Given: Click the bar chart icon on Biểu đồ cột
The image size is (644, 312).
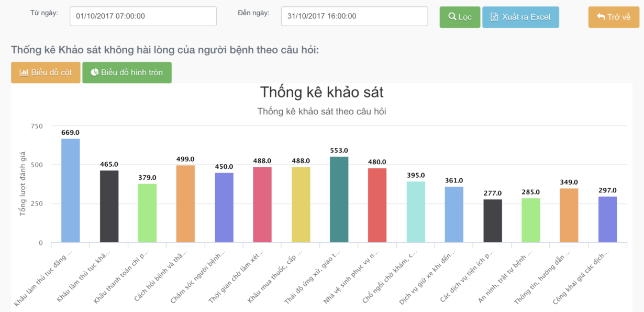Looking at the screenshot, I should [x=24, y=72].
